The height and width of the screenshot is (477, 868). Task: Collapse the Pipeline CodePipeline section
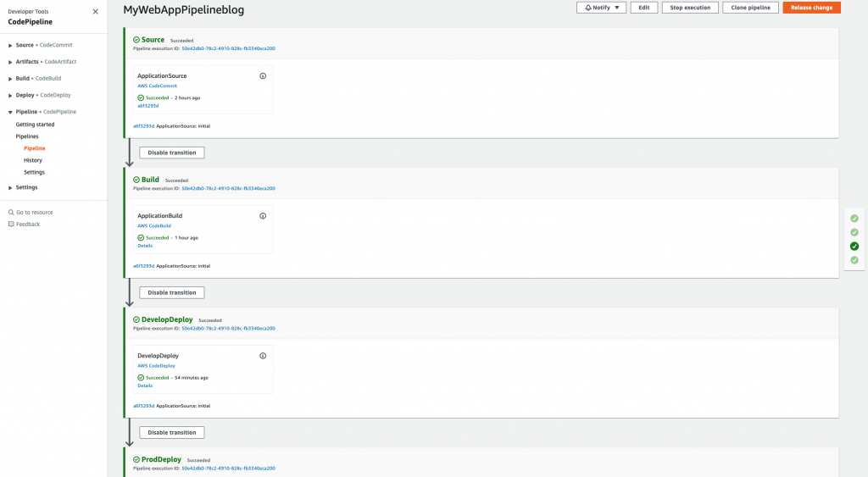coord(10,113)
